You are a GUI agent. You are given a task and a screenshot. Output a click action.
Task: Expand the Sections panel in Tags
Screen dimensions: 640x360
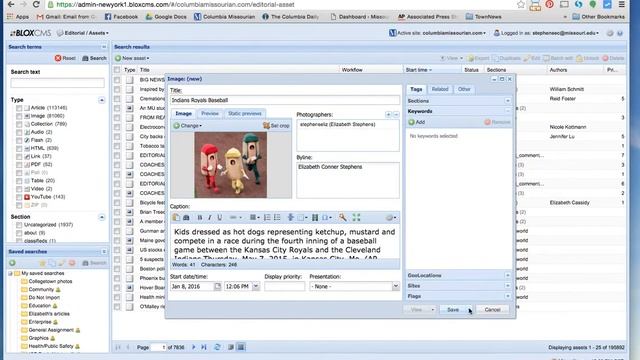tap(507, 101)
